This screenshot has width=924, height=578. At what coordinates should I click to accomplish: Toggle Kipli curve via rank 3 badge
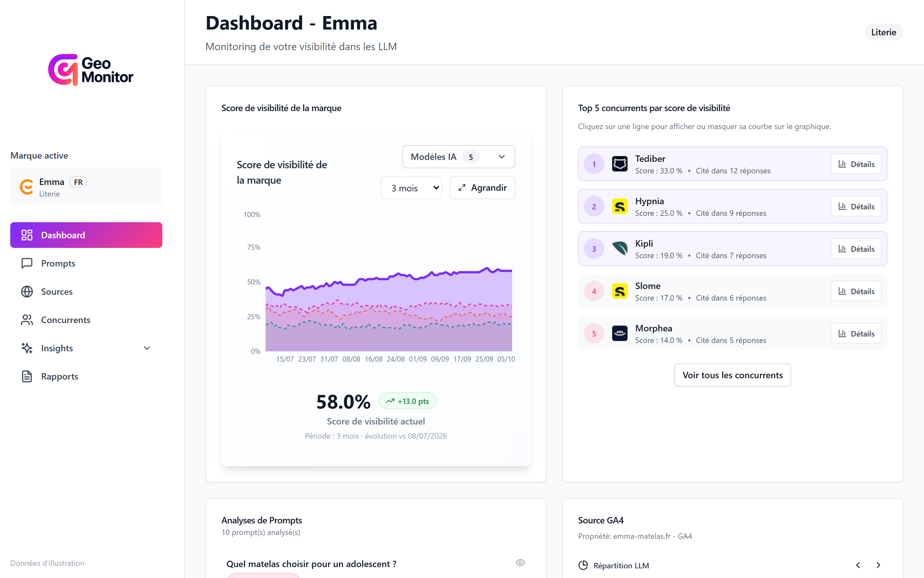tap(594, 249)
